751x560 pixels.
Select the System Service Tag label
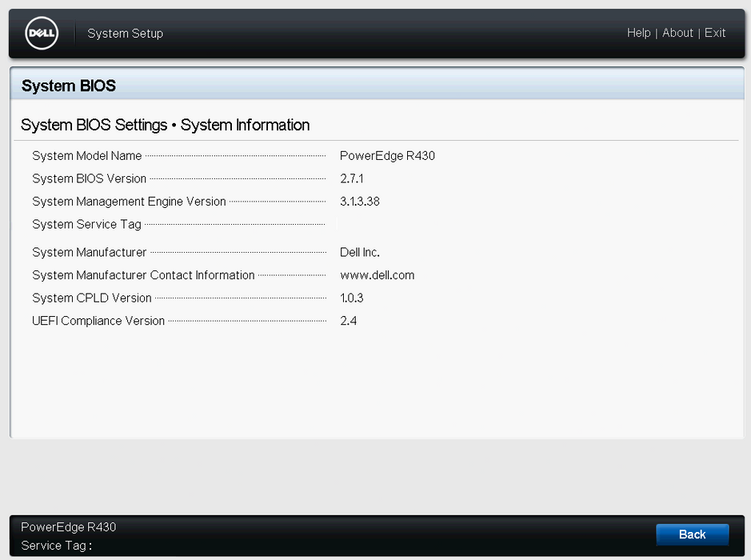86,224
